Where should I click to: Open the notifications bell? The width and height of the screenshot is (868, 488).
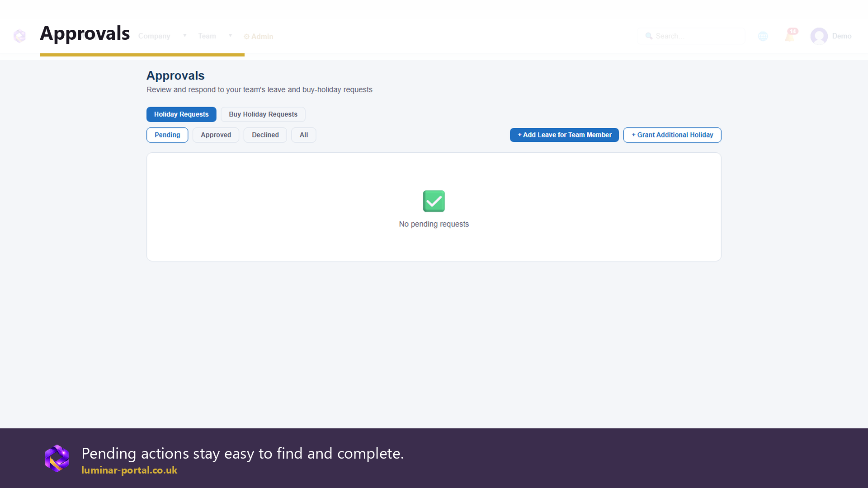click(790, 36)
